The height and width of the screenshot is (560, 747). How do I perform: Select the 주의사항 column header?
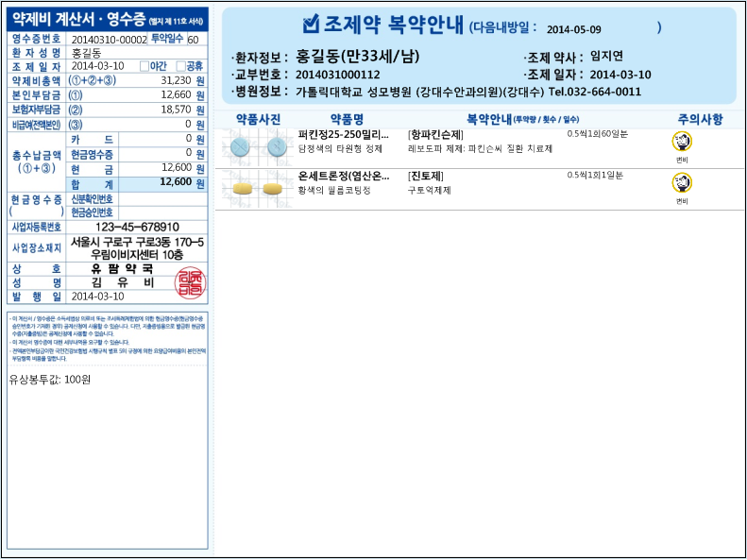point(700,119)
